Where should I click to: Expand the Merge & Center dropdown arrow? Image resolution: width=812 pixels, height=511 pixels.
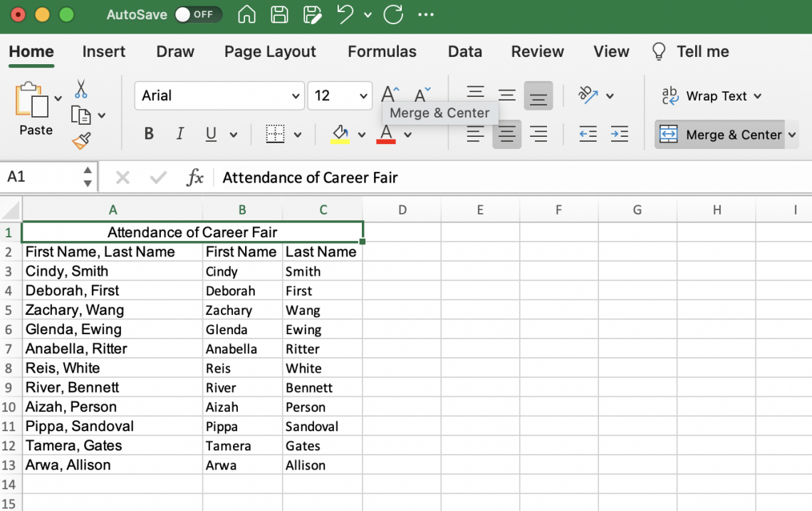click(793, 135)
